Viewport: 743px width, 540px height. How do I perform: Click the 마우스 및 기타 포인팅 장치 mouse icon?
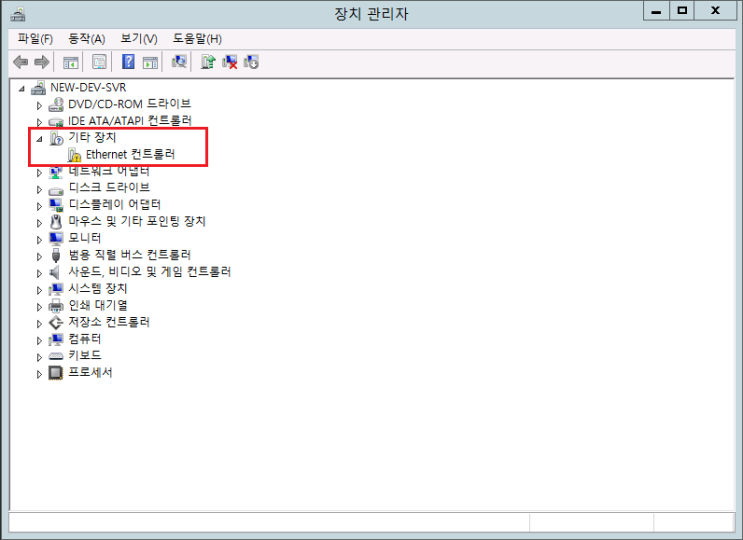(x=56, y=222)
